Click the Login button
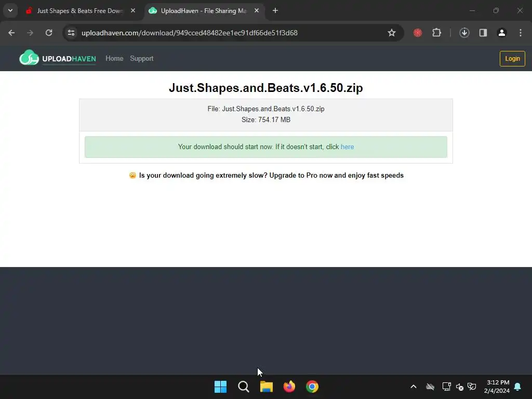 coord(512,59)
